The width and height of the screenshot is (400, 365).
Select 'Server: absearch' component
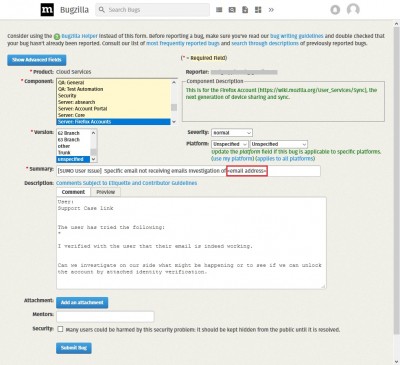[x=113, y=102]
